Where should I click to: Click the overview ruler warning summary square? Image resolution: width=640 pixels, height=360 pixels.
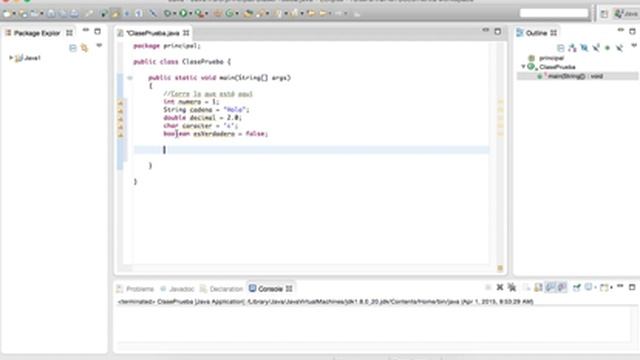(x=500, y=269)
